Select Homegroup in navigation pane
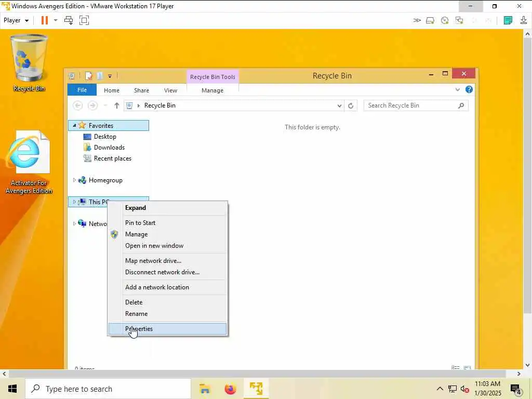The width and height of the screenshot is (532, 399). [x=105, y=180]
